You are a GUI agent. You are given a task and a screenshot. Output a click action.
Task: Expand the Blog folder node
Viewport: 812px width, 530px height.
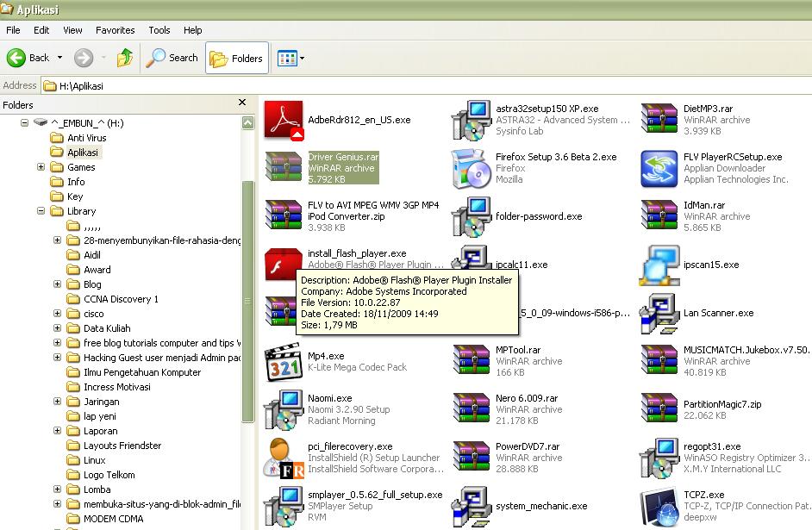coord(58,284)
